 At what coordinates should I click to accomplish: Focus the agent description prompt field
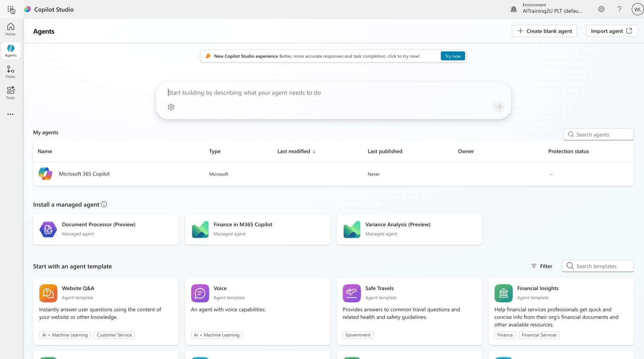333,93
